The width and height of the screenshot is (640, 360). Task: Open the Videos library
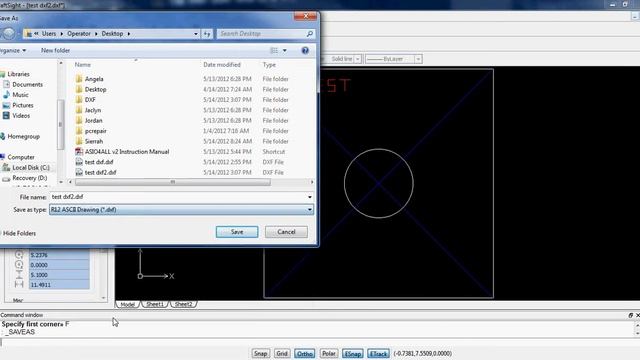tap(21, 116)
